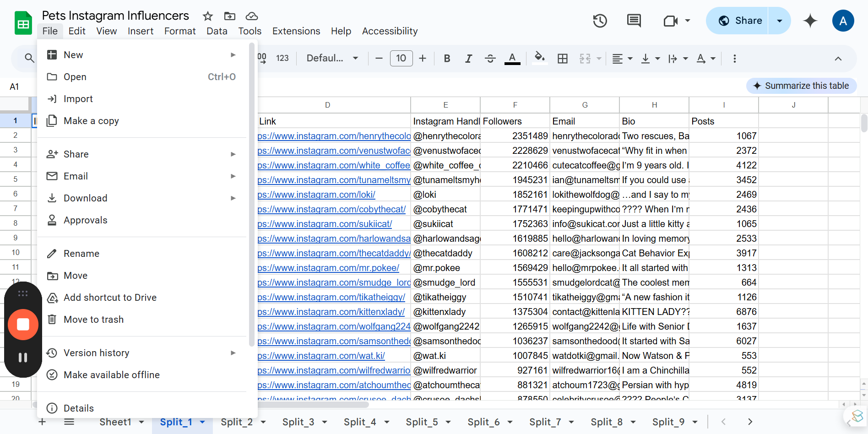Start a video call with camera icon
This screenshot has width=868, height=434.
point(671,21)
